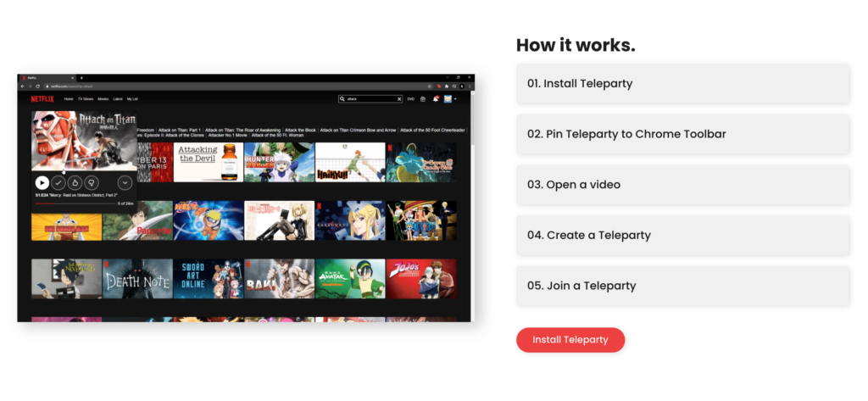
Task: Click "Attack the Block" suggestion
Action: pyautogui.click(x=301, y=131)
